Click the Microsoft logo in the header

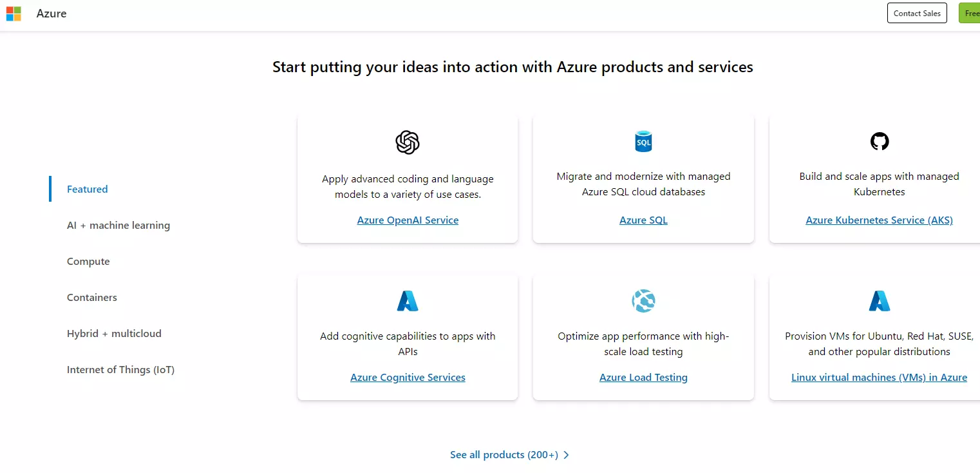pyautogui.click(x=14, y=14)
